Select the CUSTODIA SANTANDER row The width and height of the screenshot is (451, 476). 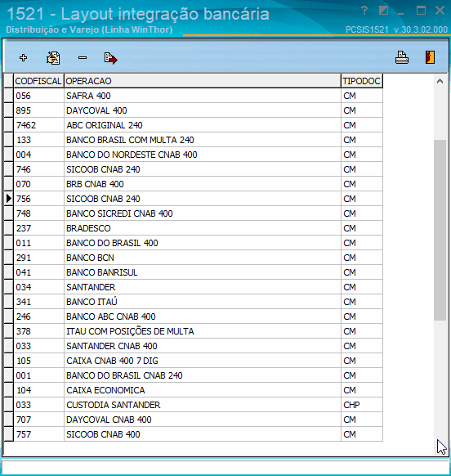(193, 405)
